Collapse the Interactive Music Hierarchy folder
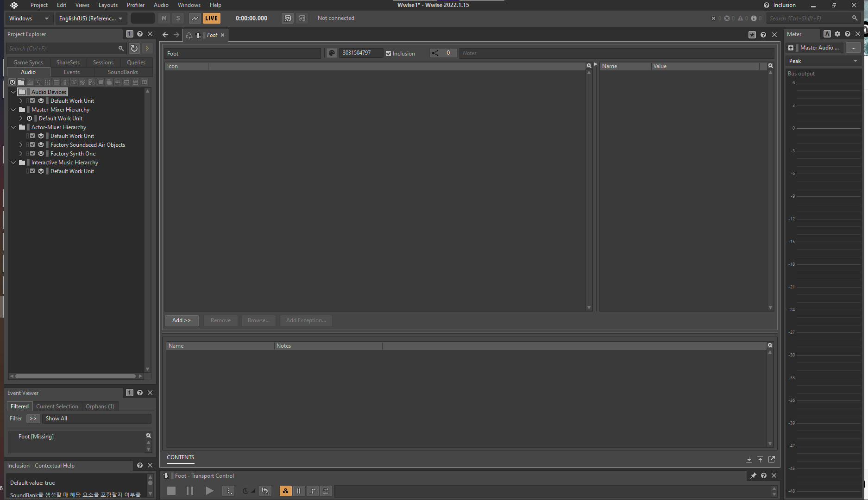This screenshot has height=500, width=868. (x=13, y=162)
